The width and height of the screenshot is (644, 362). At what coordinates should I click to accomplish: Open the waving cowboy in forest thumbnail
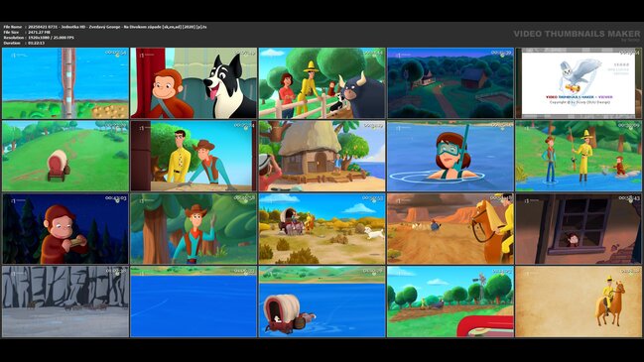pyautogui.click(x=193, y=229)
